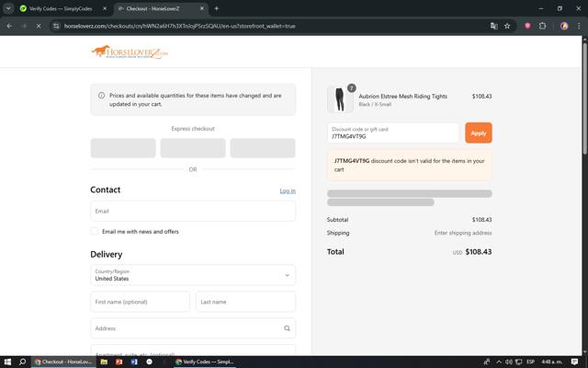The image size is (588, 368).
Task: Expand the tab search dropdown
Action: 8,8
